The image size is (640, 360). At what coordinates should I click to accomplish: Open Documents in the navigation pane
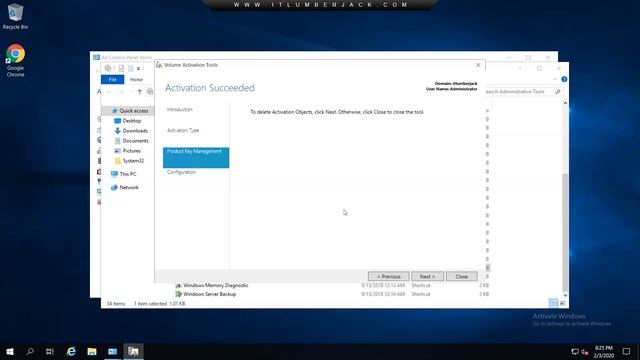[x=136, y=141]
